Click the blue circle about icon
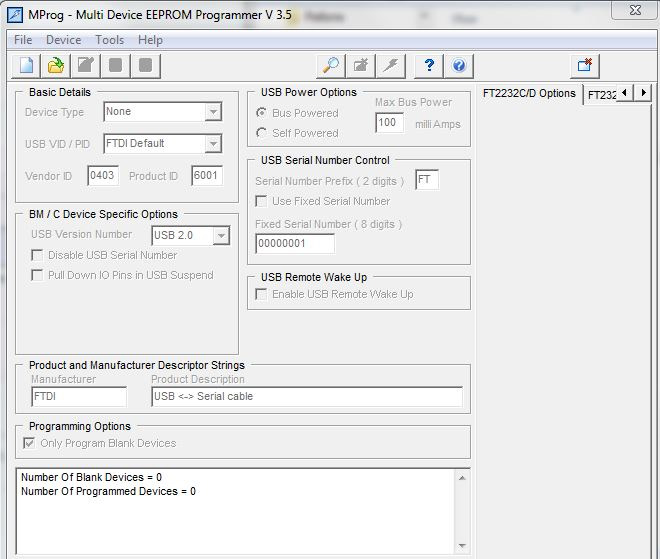This screenshot has width=660, height=559. coord(459,66)
